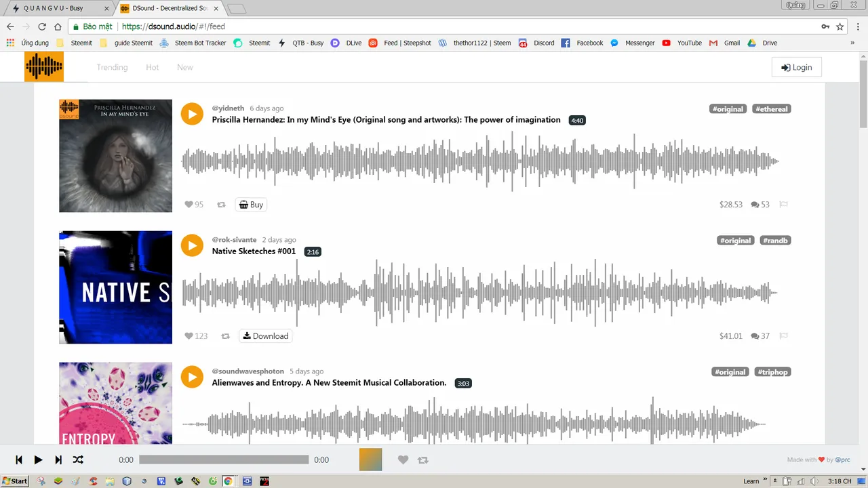This screenshot has width=868, height=488.
Task: Open the saved passwords key icon
Action: 825,26
